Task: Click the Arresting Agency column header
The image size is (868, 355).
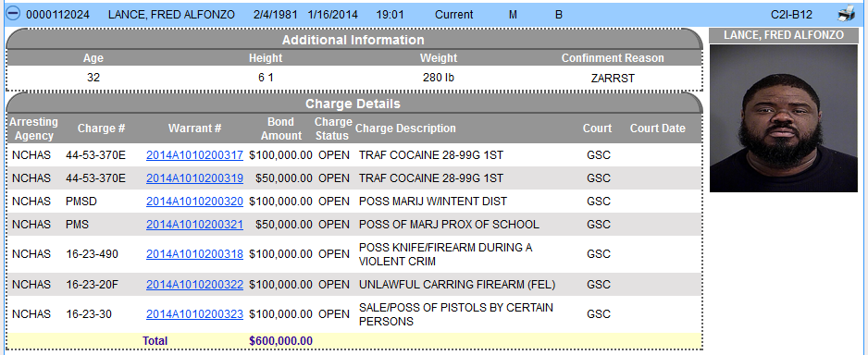Action: (x=33, y=129)
